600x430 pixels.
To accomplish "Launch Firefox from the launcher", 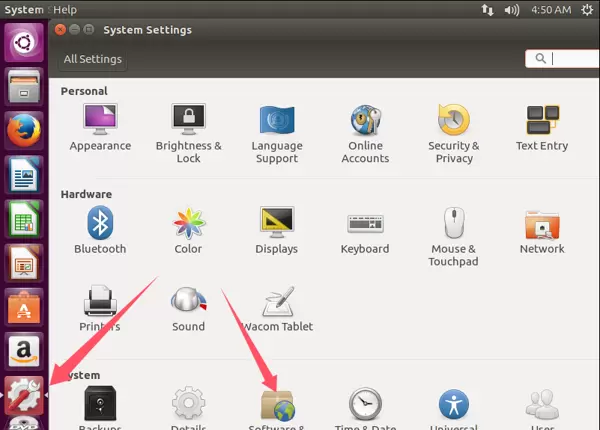I will click(23, 132).
